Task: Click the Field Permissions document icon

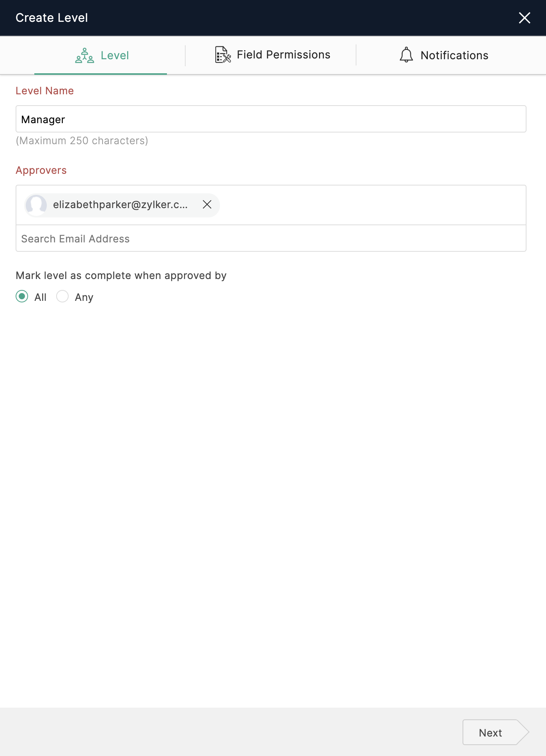Action: 223,55
